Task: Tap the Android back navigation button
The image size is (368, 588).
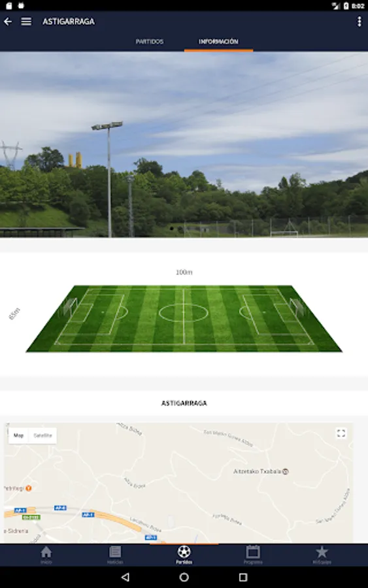Action: pos(125,577)
